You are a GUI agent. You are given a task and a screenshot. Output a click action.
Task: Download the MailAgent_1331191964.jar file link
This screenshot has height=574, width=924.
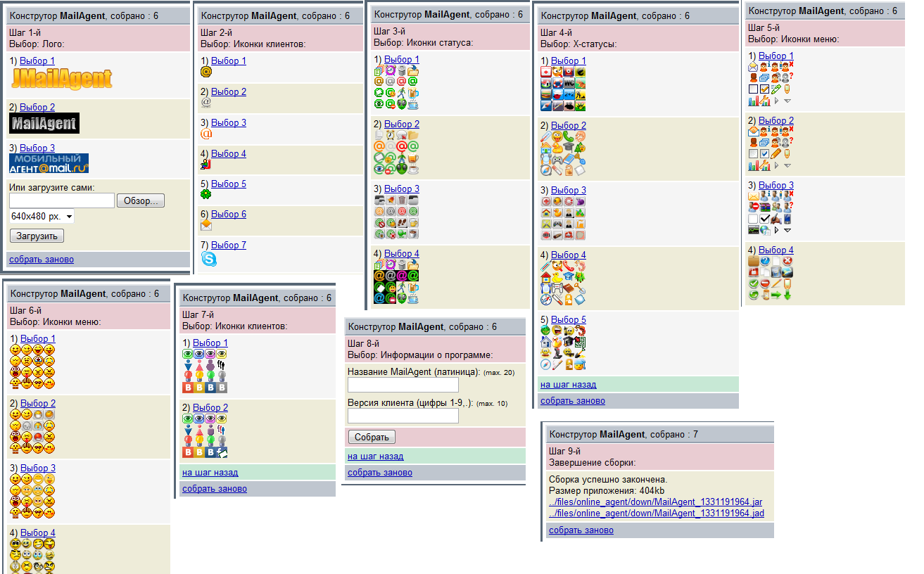[655, 502]
